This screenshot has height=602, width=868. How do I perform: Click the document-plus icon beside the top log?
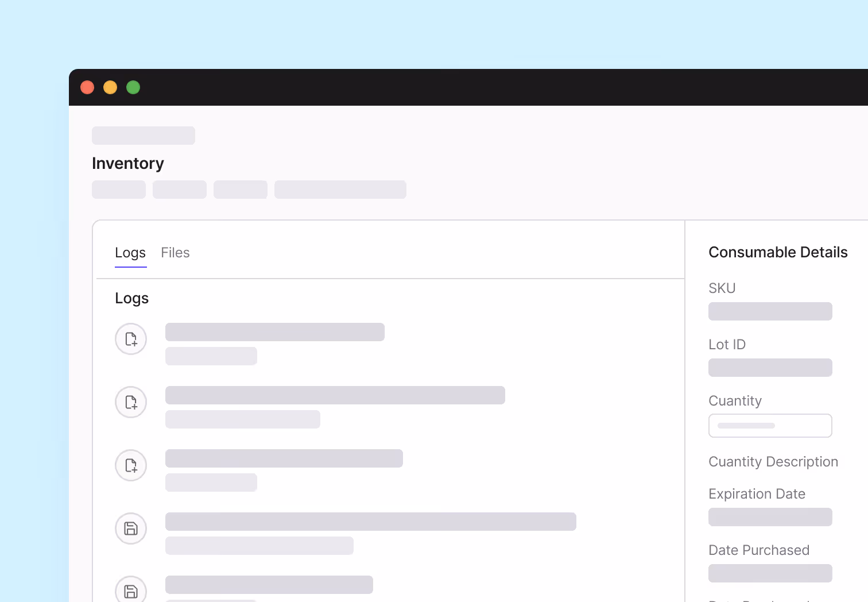pos(130,339)
